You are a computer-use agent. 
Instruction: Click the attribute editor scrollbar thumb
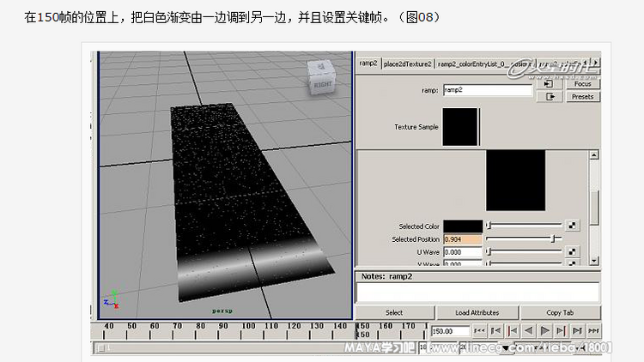point(594,208)
